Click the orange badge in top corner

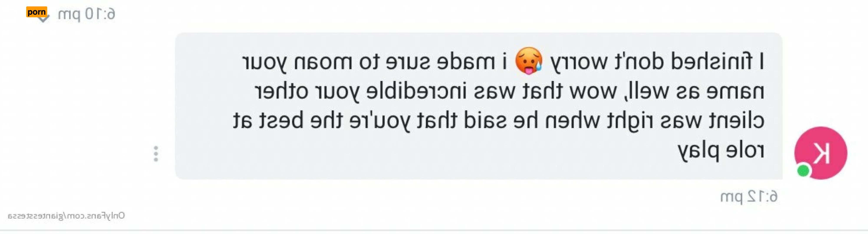coord(37,12)
